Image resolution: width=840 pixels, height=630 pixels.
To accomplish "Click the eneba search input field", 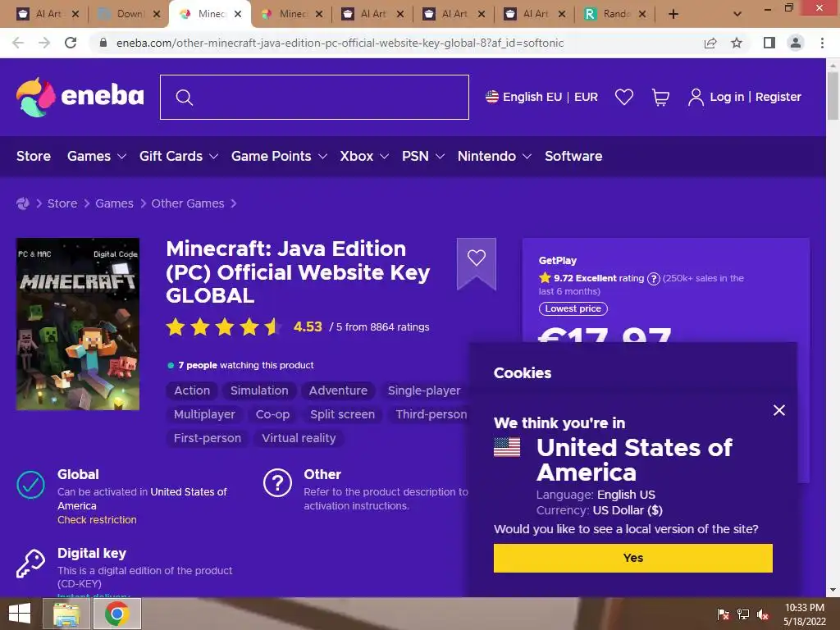I will (x=314, y=97).
